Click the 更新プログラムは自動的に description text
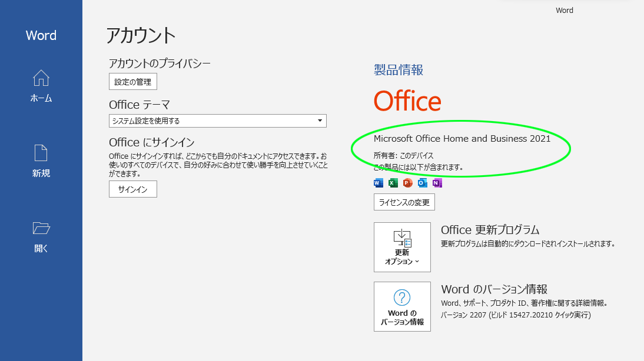 click(528, 243)
